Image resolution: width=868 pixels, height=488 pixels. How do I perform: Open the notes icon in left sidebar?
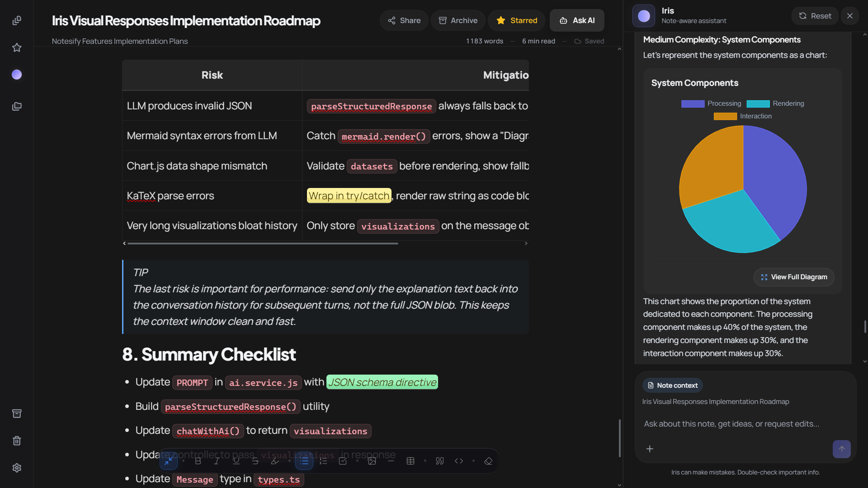pos(17,21)
